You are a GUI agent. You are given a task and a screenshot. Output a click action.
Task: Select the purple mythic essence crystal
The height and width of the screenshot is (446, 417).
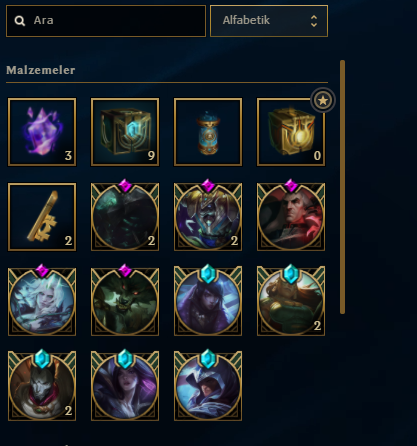click(x=42, y=132)
